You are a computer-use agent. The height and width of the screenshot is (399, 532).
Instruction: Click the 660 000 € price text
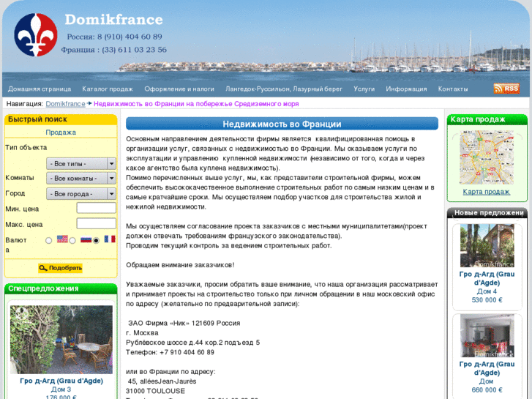[x=487, y=390]
